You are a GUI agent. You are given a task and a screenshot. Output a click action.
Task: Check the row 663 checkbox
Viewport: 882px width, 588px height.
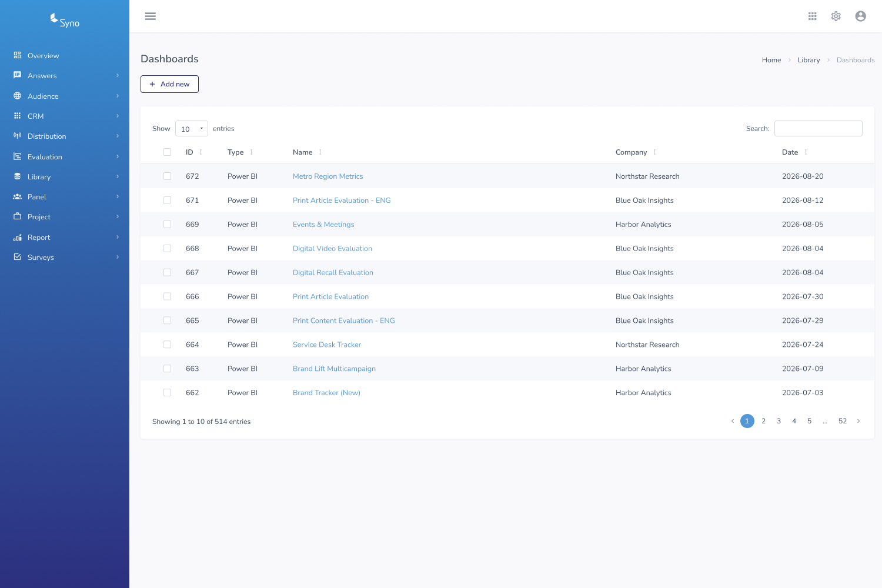tap(167, 369)
